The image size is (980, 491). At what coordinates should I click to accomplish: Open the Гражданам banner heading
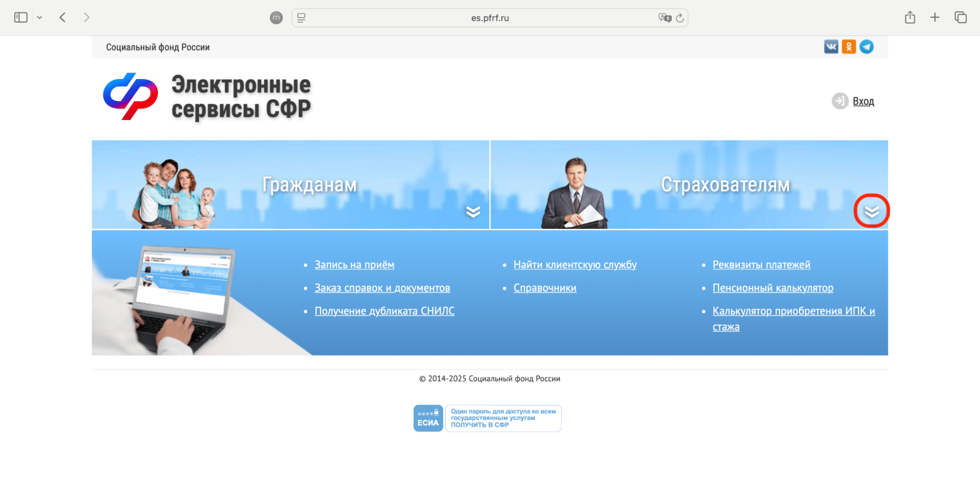[309, 185]
